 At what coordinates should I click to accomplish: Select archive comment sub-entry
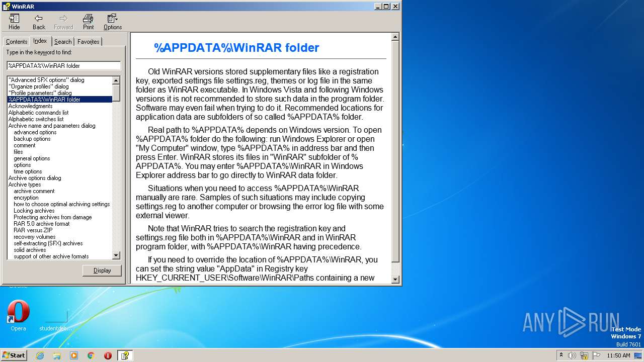click(x=34, y=191)
